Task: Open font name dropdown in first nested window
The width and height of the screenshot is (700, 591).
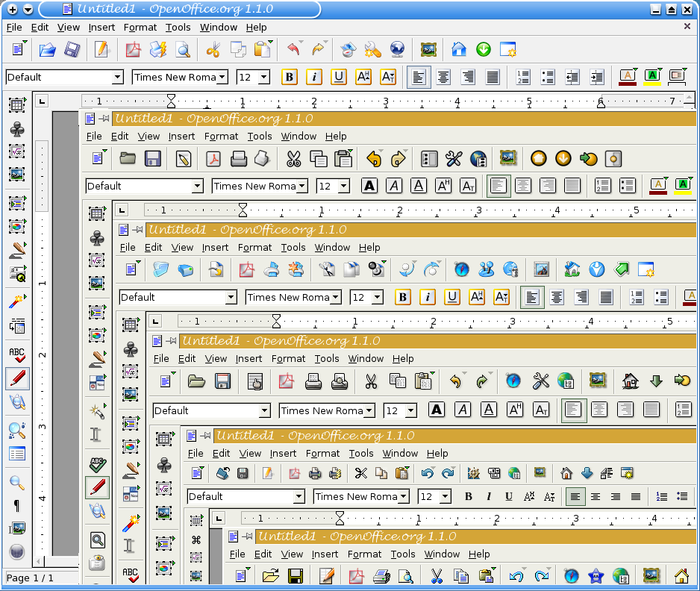Action: click(x=302, y=186)
